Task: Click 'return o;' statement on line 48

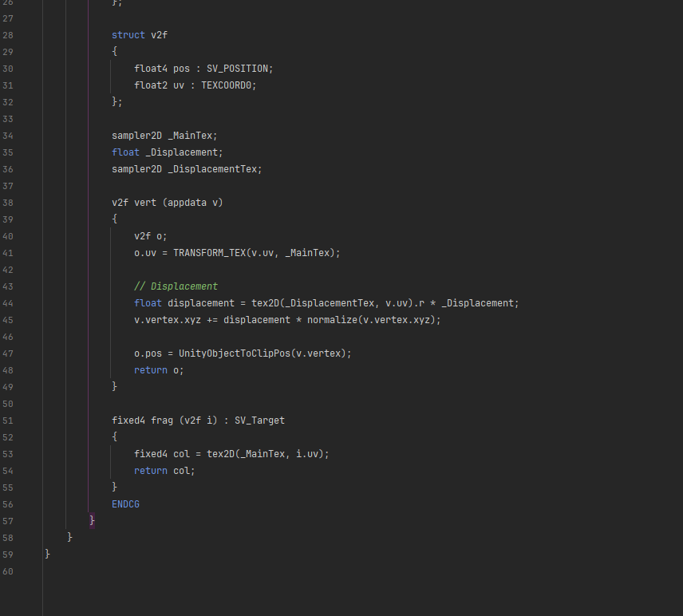Action: (159, 370)
